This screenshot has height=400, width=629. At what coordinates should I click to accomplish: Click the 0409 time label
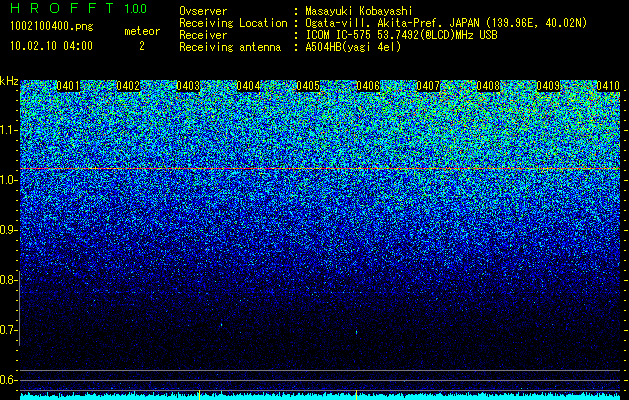[x=548, y=86]
